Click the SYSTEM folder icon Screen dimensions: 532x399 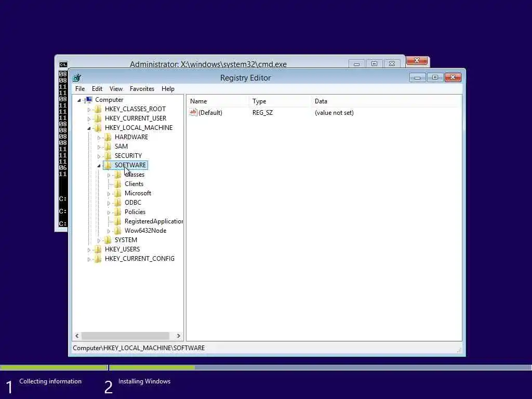(108, 240)
